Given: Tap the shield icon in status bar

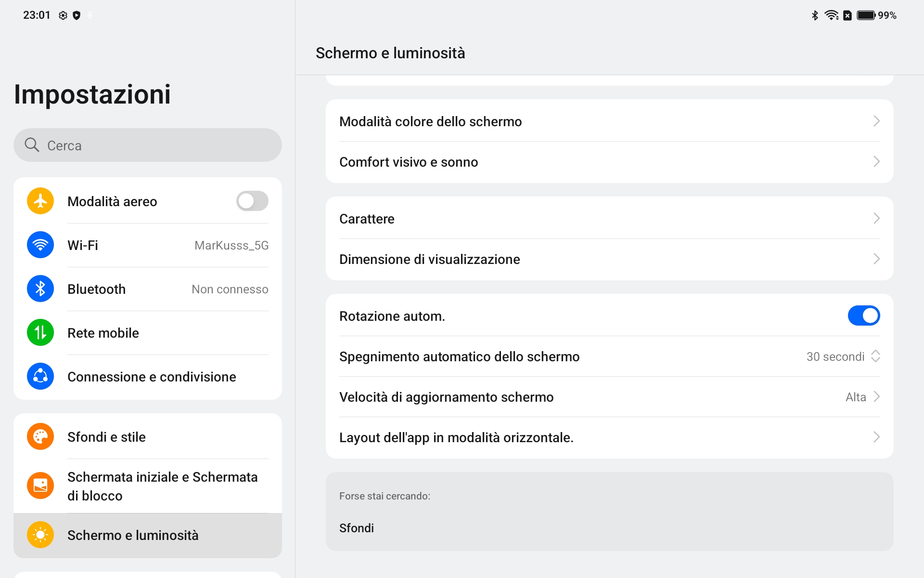Looking at the screenshot, I should [x=77, y=15].
